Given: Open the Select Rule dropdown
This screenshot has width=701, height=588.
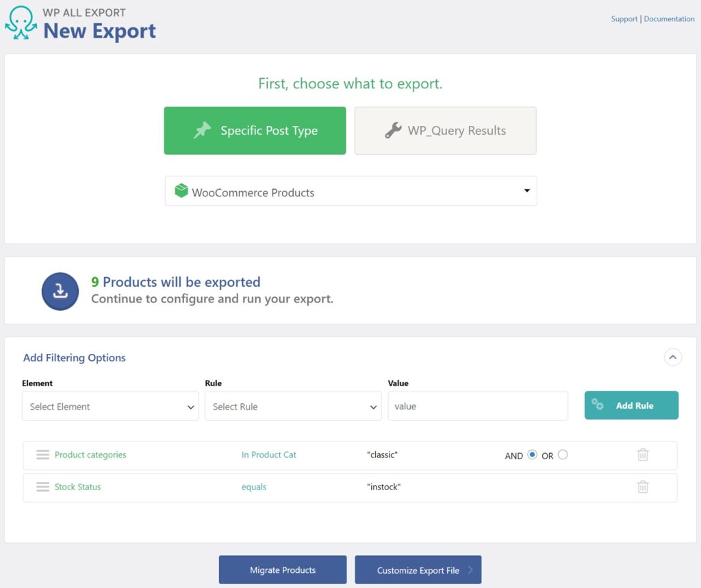Looking at the screenshot, I should 293,406.
